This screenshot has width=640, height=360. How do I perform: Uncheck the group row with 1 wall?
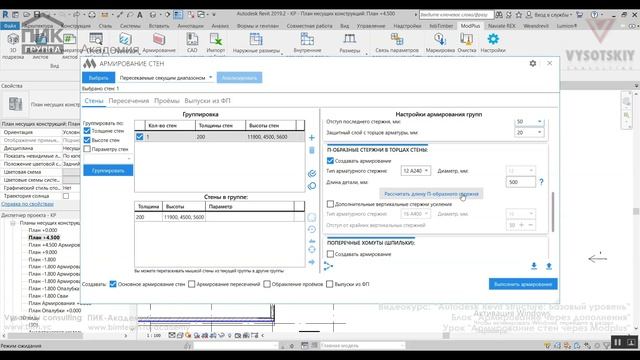click(x=140, y=137)
